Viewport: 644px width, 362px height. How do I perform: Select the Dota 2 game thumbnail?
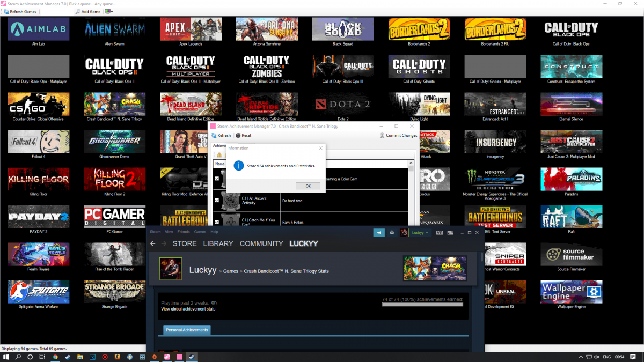point(343,105)
